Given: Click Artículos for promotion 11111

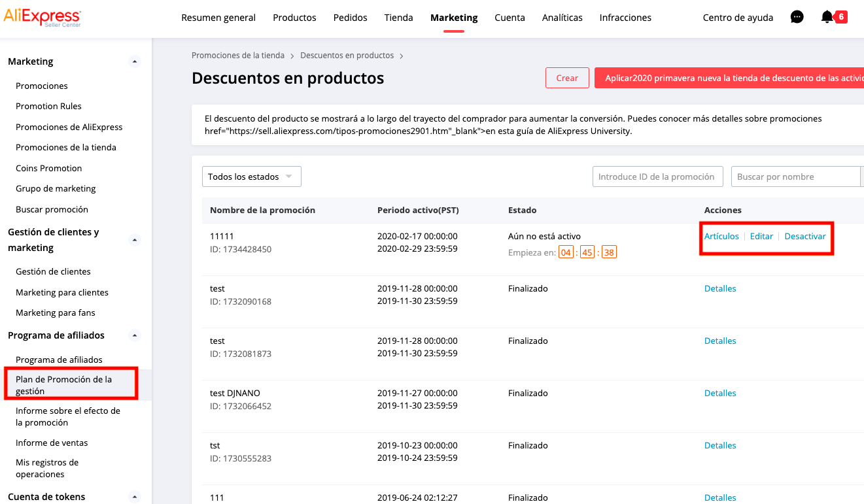Looking at the screenshot, I should 721,236.
